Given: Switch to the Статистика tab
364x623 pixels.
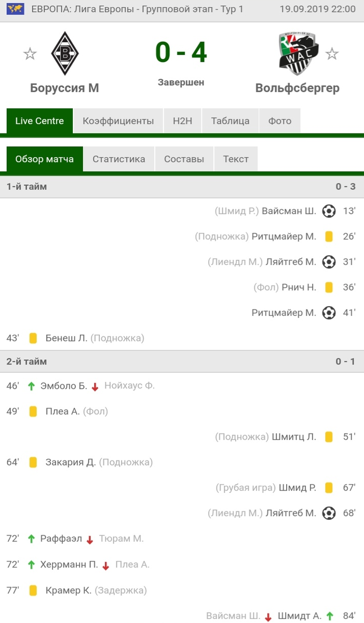Looking at the screenshot, I should [119, 159].
